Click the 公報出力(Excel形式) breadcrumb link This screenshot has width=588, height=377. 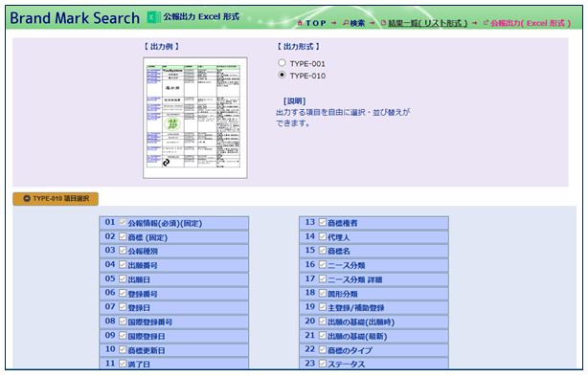[x=531, y=23]
